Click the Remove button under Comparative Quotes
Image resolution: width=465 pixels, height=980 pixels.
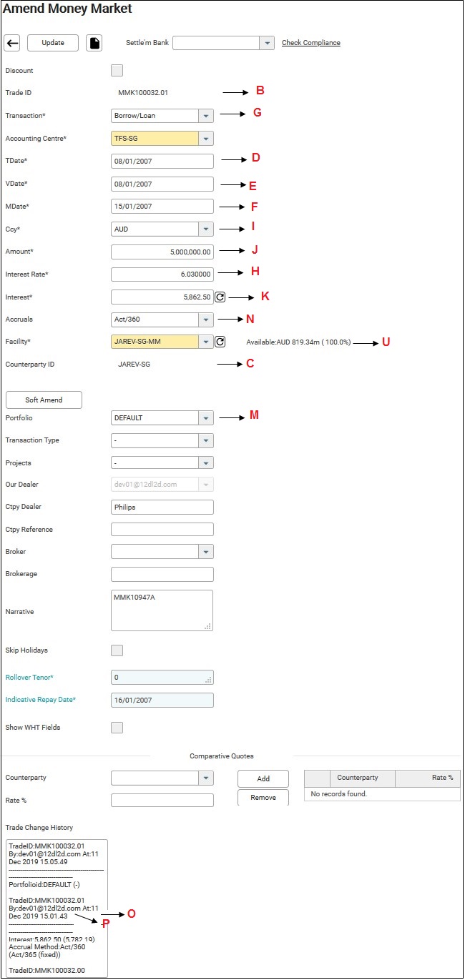tap(263, 798)
